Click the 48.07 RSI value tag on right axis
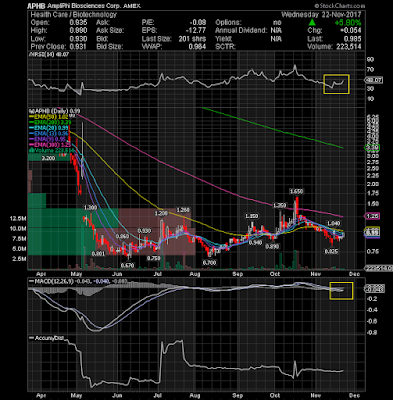The height and width of the screenshot is (400, 393). pyautogui.click(x=374, y=80)
